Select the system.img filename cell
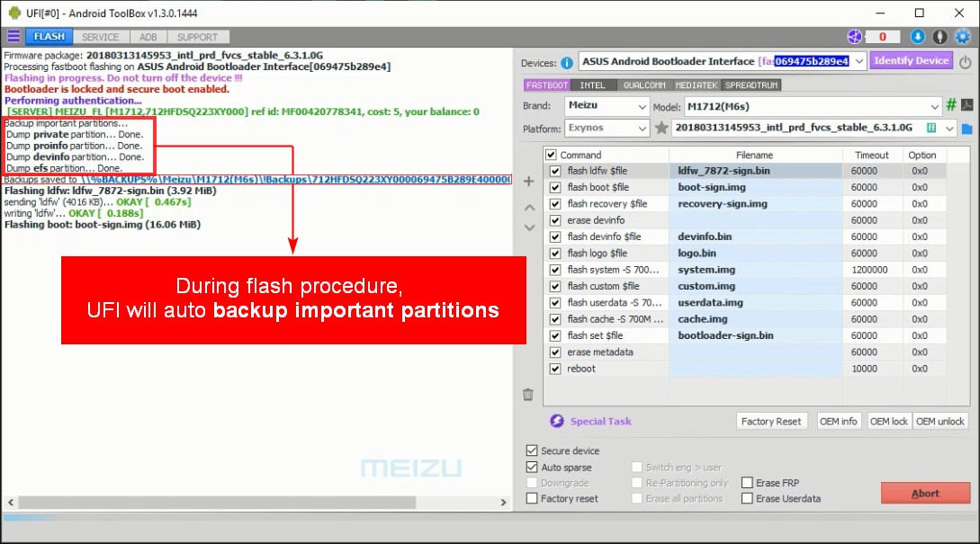This screenshot has height=544, width=980. tap(755, 270)
